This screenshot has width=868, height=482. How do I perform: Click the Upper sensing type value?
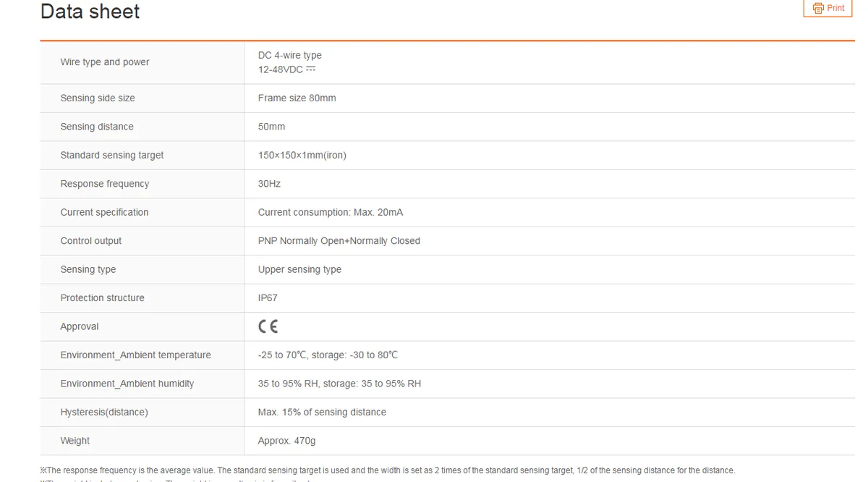(299, 269)
